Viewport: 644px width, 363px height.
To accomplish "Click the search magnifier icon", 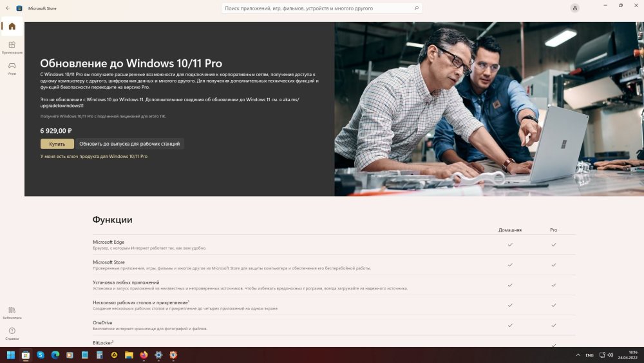I will click(416, 8).
